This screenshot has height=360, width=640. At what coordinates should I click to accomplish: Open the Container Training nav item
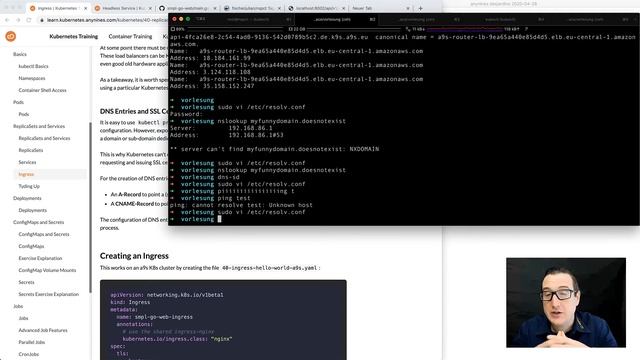click(x=130, y=36)
